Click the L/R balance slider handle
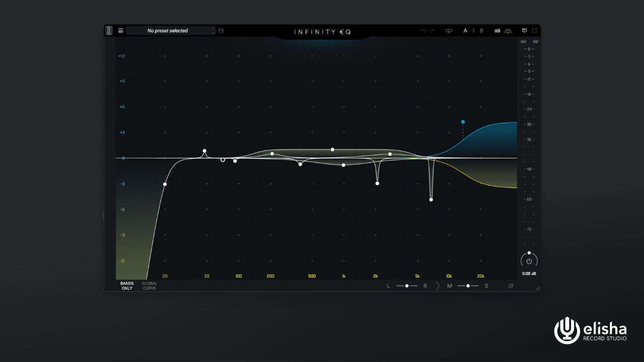 click(407, 286)
